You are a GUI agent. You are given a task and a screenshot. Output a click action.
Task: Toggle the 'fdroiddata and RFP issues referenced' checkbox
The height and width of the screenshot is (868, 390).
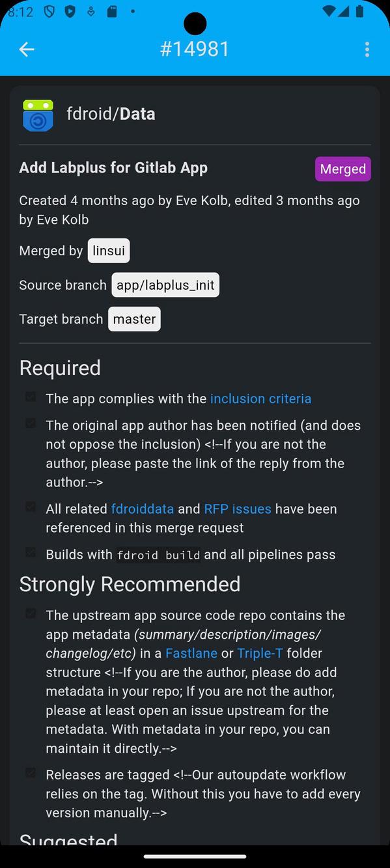(x=30, y=507)
